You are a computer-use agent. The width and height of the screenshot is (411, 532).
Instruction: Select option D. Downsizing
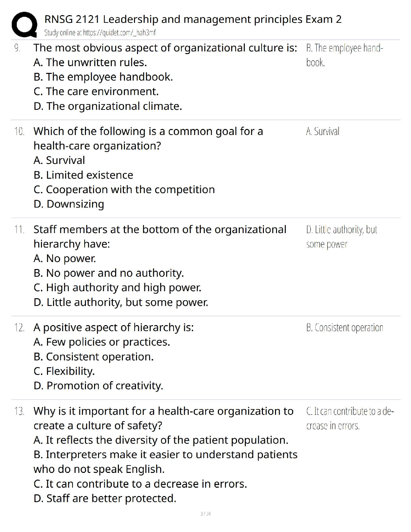coord(69,204)
